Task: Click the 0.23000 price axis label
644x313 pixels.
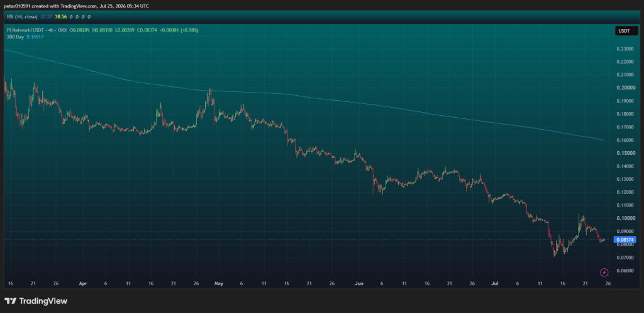Action: click(x=625, y=49)
